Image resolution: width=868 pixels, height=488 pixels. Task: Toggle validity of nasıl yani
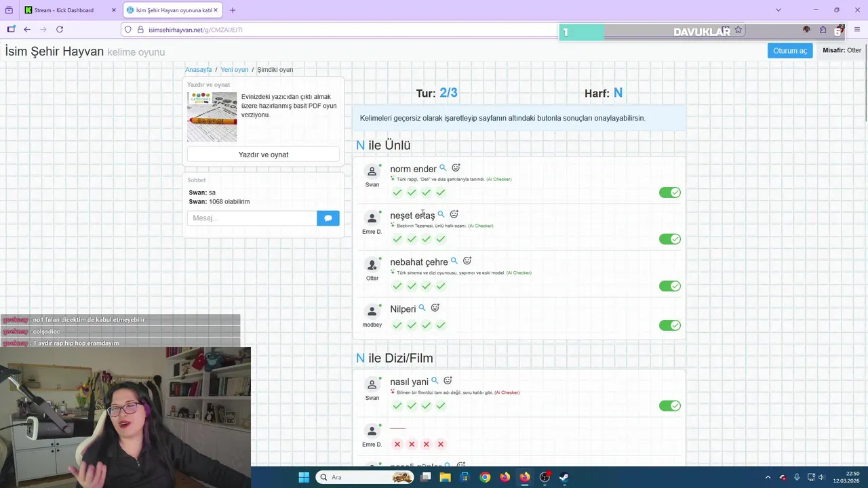point(670,406)
